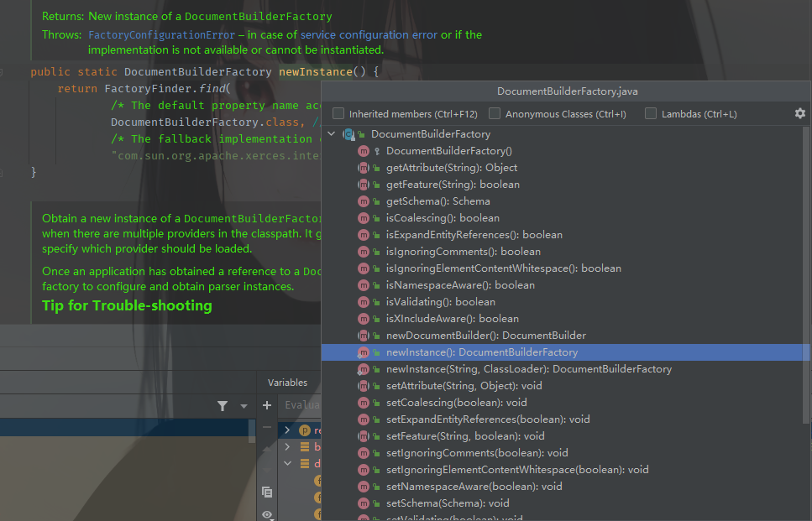Open the service configuration error link
This screenshot has height=521, width=812.
(x=369, y=34)
